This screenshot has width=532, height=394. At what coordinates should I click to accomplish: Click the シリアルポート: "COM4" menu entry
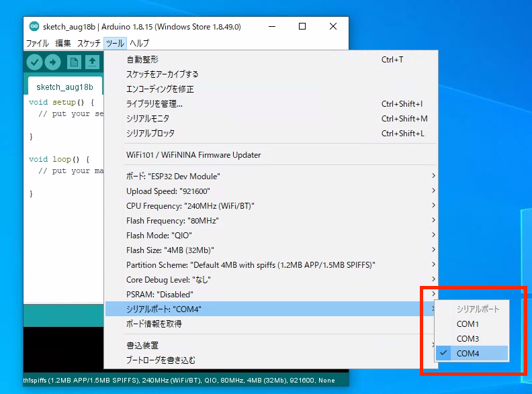pos(271,309)
